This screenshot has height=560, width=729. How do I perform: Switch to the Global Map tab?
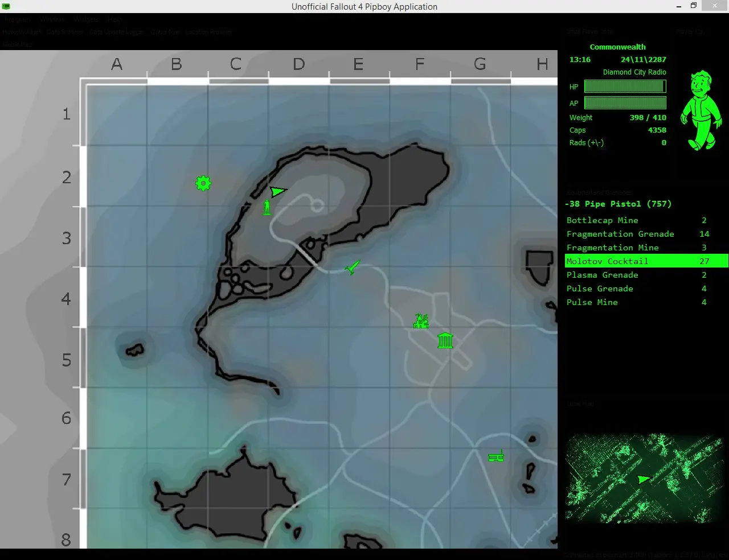[x=17, y=44]
